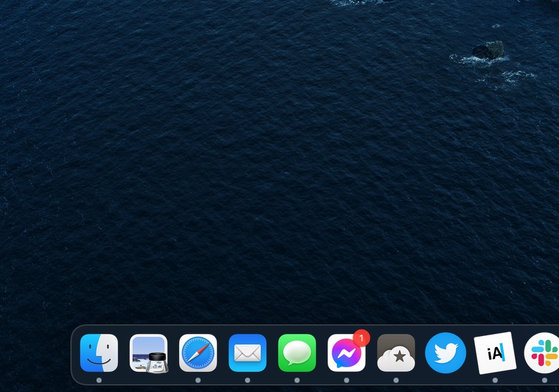Open the Mail app icon
The width and height of the screenshot is (559, 392).
(248, 353)
